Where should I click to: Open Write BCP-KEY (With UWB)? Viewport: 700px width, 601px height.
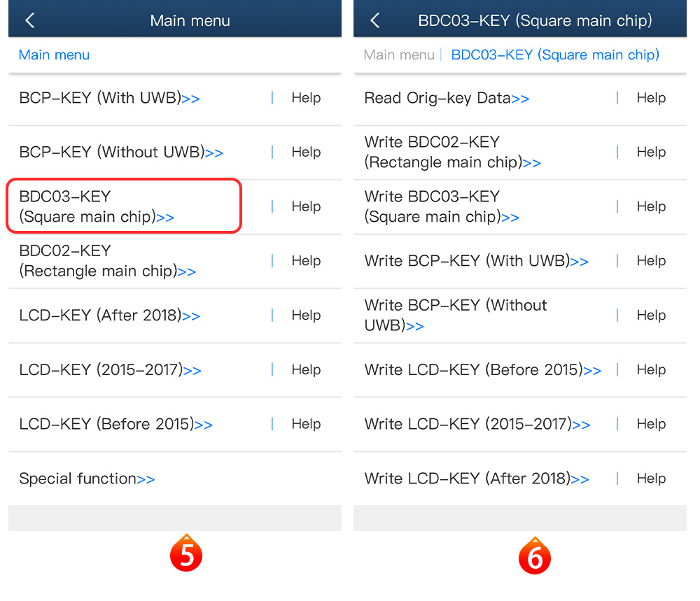click(476, 261)
